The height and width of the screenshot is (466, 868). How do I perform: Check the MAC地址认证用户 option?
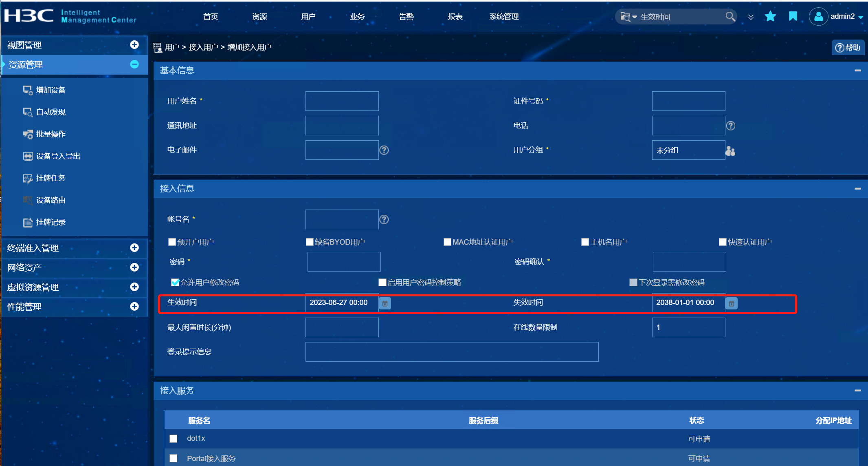pos(447,242)
